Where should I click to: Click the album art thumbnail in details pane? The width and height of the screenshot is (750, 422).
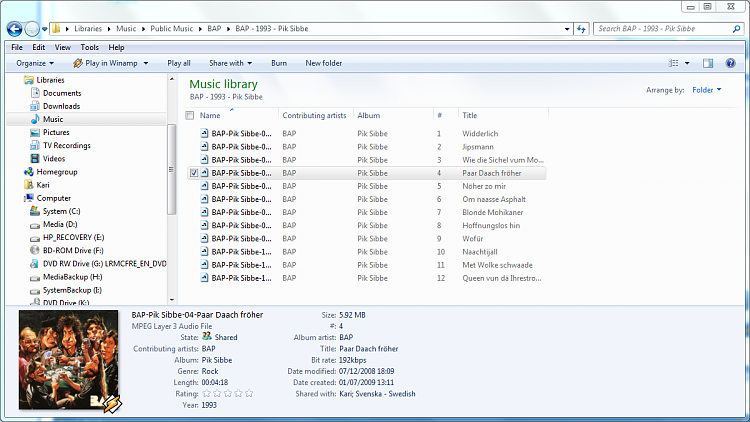click(68, 360)
